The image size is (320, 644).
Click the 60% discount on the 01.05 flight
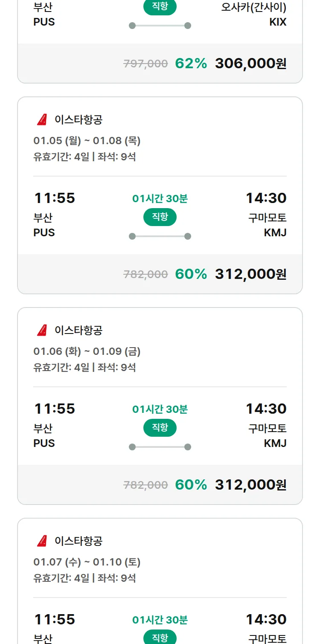click(x=191, y=274)
